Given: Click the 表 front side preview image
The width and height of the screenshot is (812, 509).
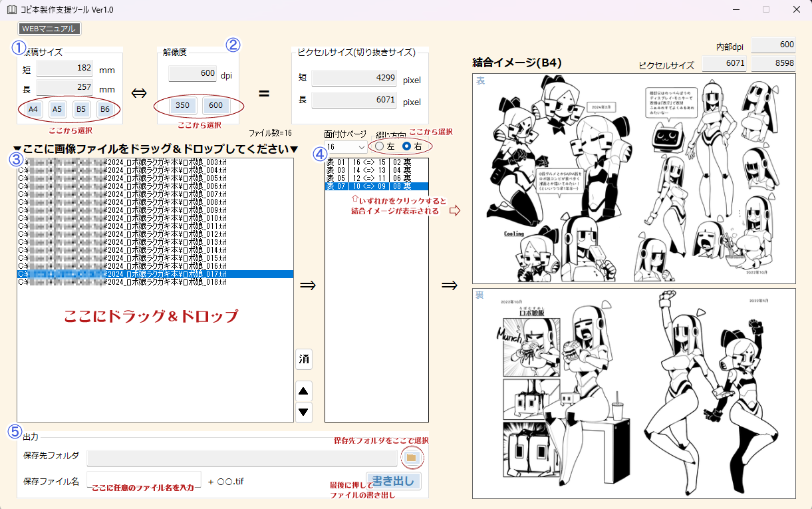Looking at the screenshot, I should pyautogui.click(x=633, y=178).
